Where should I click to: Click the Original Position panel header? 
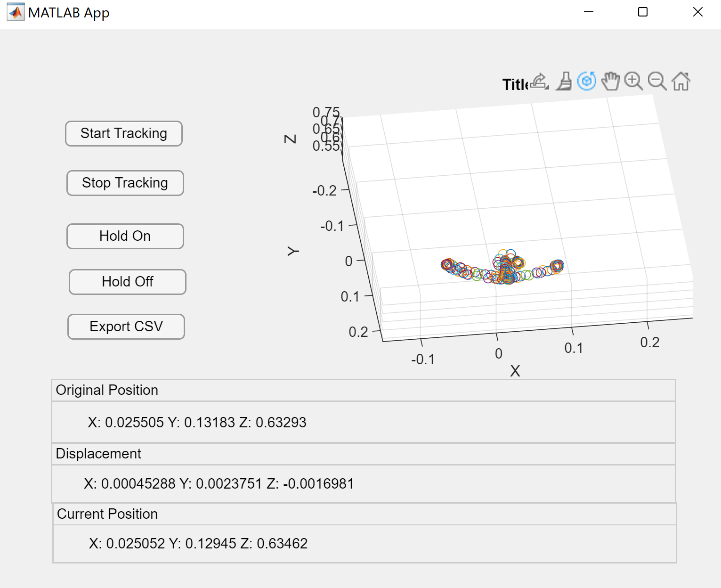[x=364, y=391]
